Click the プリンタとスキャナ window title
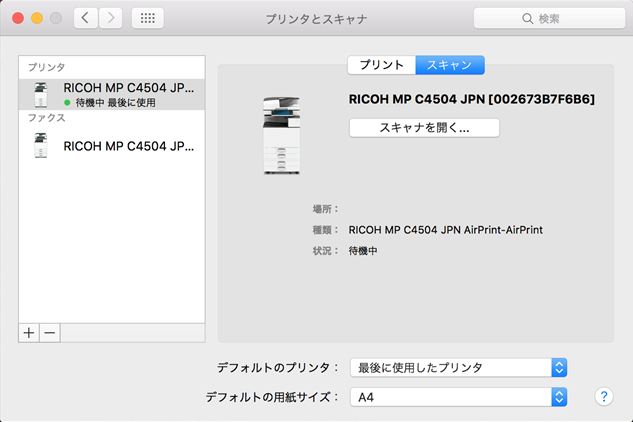The height and width of the screenshot is (422, 633). pos(315,19)
